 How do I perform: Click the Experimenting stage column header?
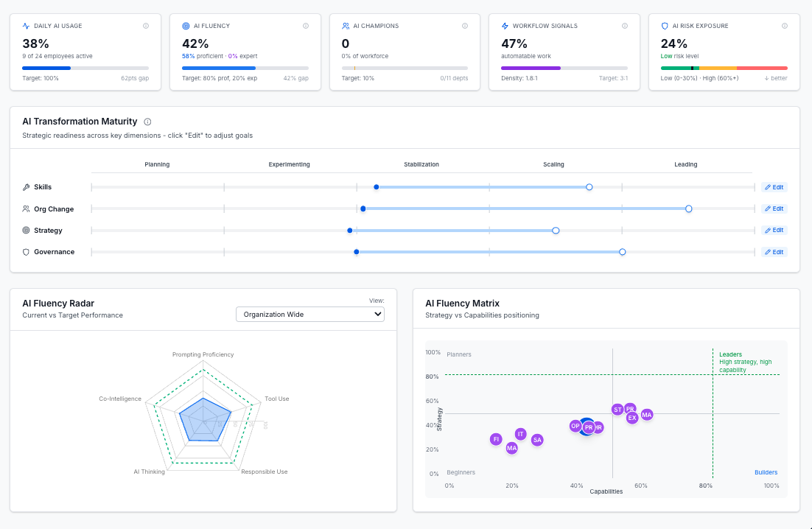[289, 164]
